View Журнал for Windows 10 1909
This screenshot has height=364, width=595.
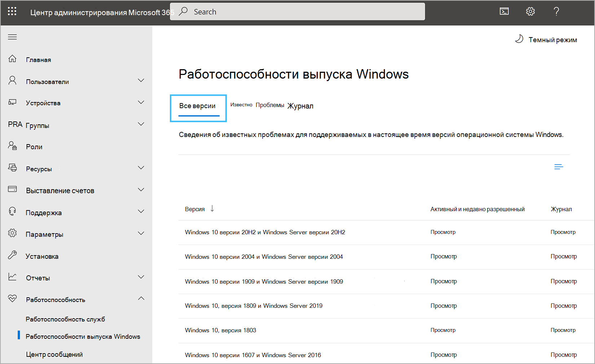tap(564, 281)
